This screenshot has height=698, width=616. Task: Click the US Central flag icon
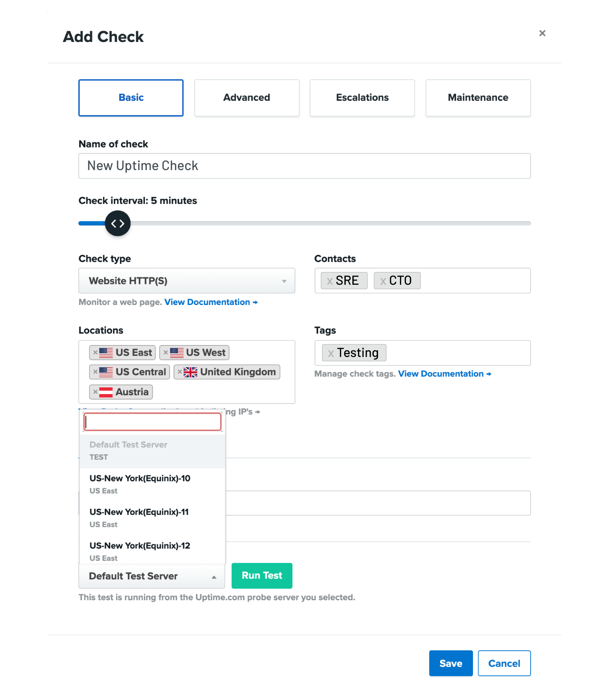(106, 372)
